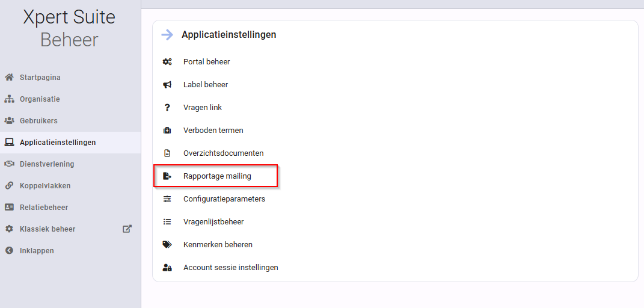Click the Configuratieparameters sliders icon
The image size is (644, 308).
coord(167,199)
